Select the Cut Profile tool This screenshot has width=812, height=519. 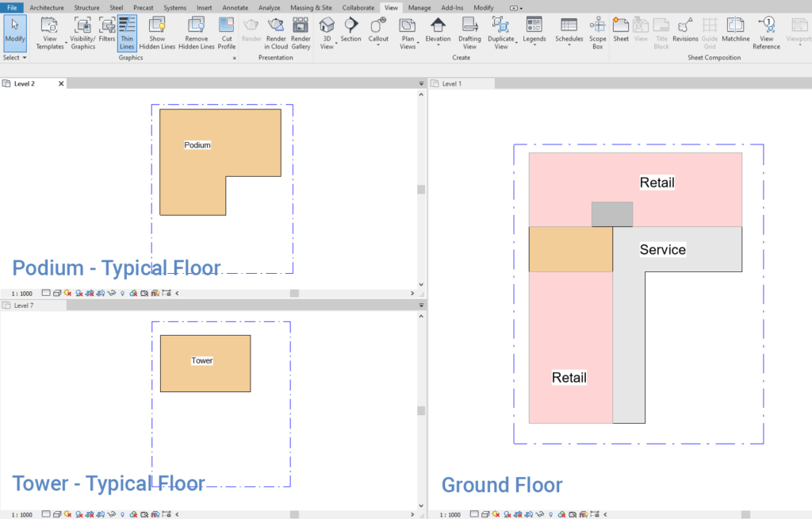[x=226, y=35]
